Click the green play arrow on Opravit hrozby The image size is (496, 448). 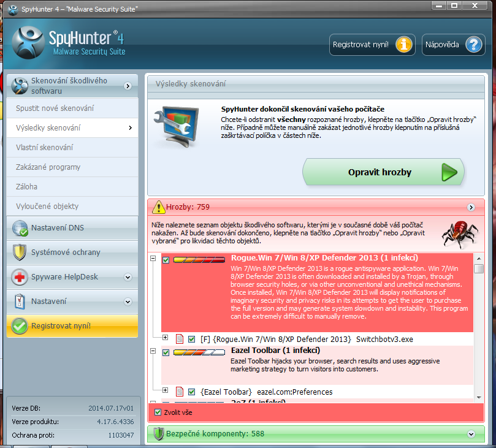pyautogui.click(x=449, y=172)
